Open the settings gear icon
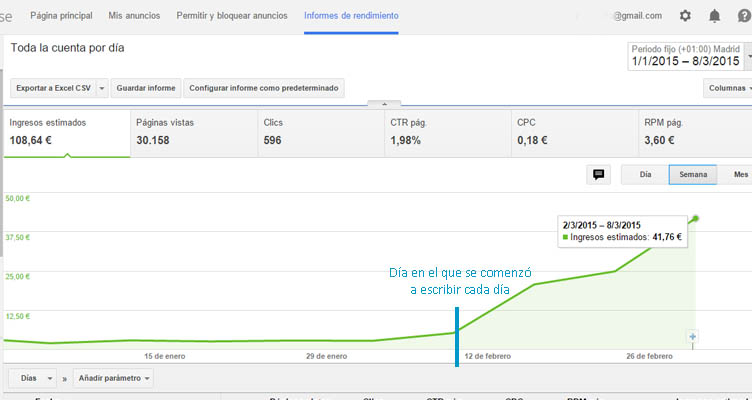The width and height of the screenshot is (752, 400). pos(685,16)
